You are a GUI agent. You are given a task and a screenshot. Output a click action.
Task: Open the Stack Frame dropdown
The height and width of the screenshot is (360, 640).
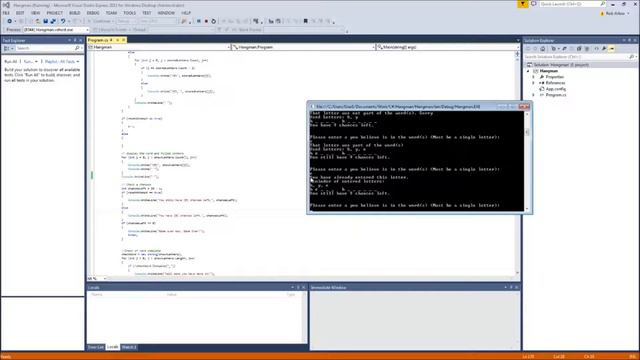305,30
